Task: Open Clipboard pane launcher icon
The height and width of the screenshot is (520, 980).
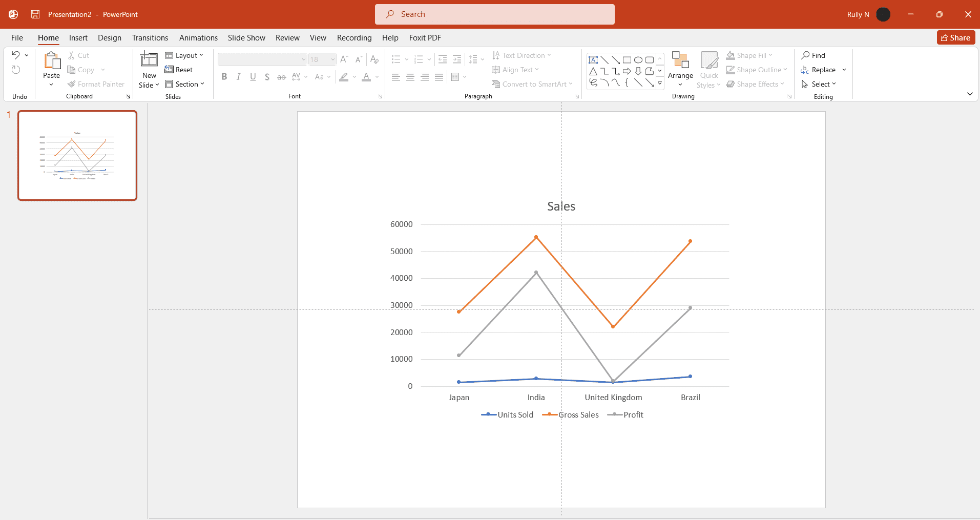Action: click(128, 96)
